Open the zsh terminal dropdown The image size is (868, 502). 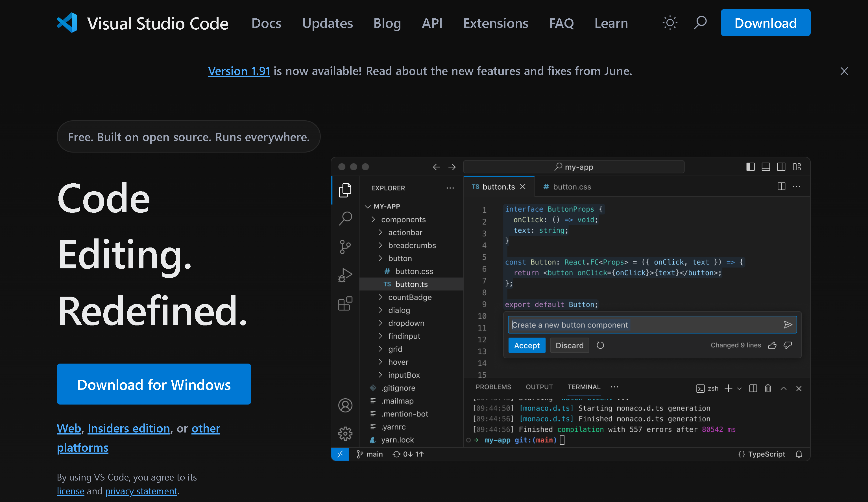pyautogui.click(x=740, y=388)
